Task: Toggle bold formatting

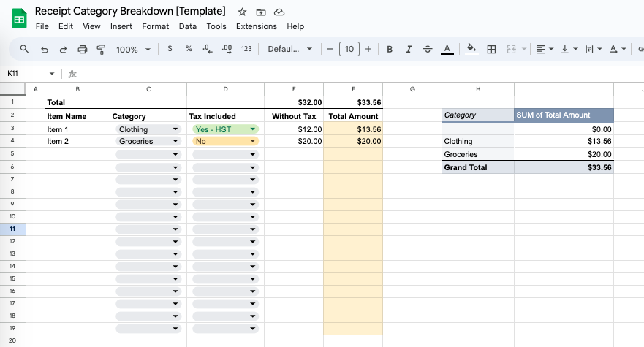Action: pyautogui.click(x=390, y=49)
